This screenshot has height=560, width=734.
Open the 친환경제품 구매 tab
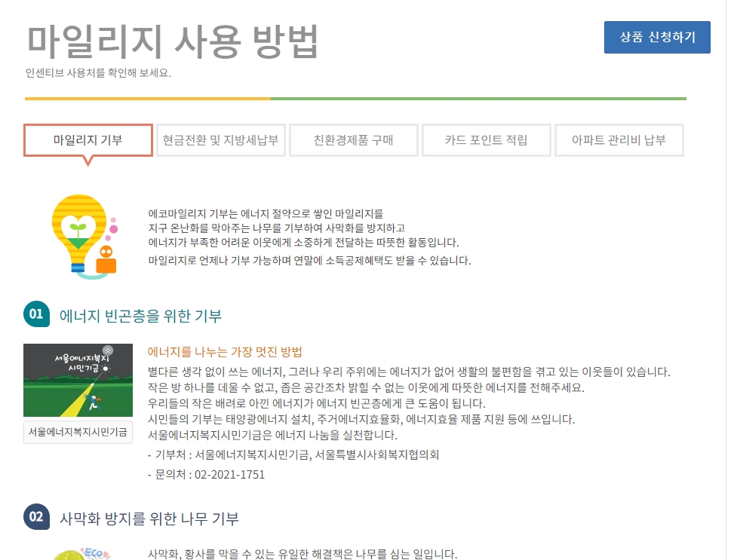coord(353,139)
